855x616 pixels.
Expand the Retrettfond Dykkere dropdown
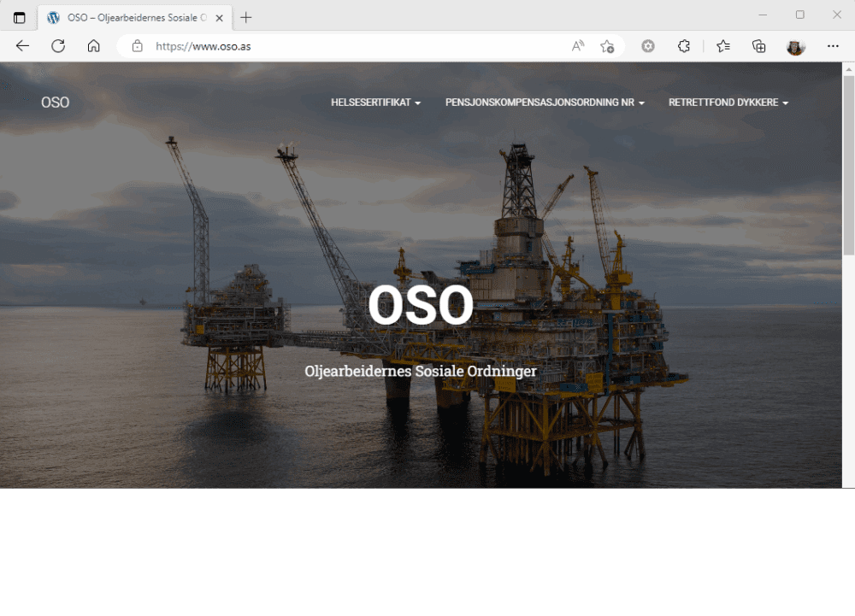(728, 103)
